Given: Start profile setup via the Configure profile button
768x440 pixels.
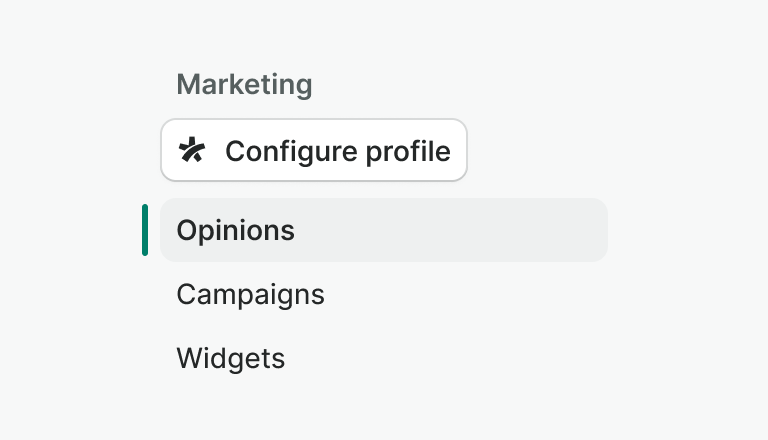Looking at the screenshot, I should (x=336, y=151).
